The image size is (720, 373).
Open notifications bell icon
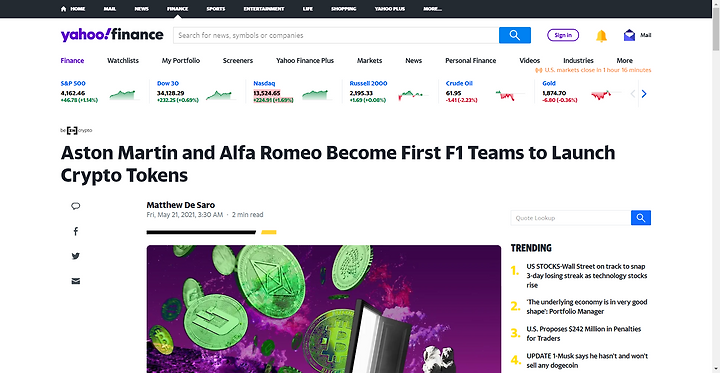pyautogui.click(x=601, y=36)
